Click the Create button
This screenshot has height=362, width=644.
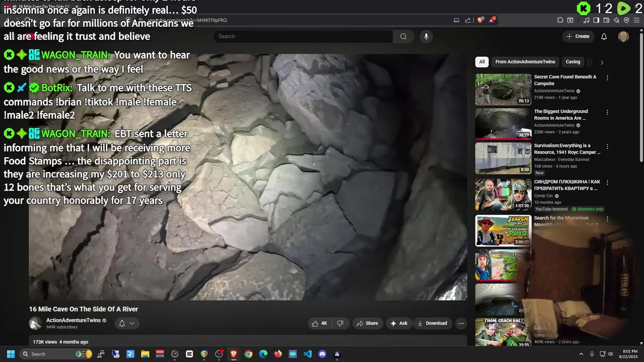[578, 36]
